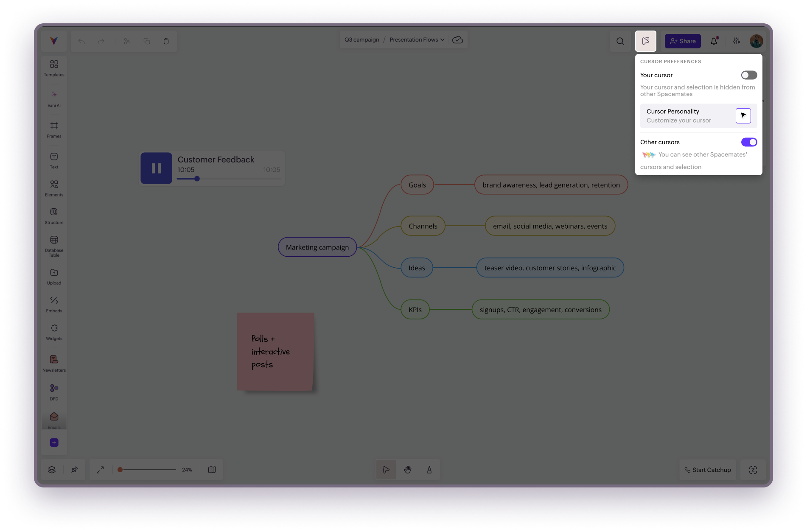Start Catchup call
Screen dimensions: 807x532
(x=708, y=470)
